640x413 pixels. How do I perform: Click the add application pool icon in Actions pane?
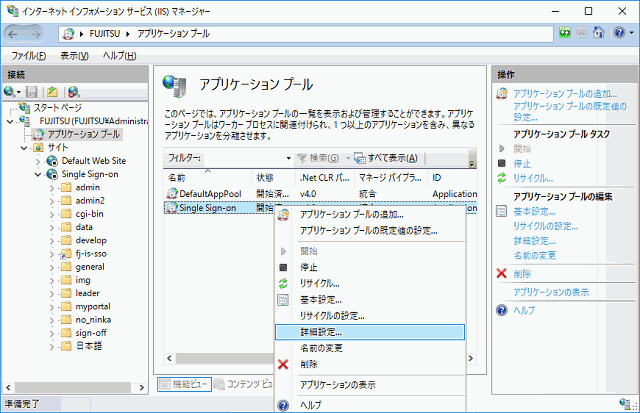(x=502, y=94)
